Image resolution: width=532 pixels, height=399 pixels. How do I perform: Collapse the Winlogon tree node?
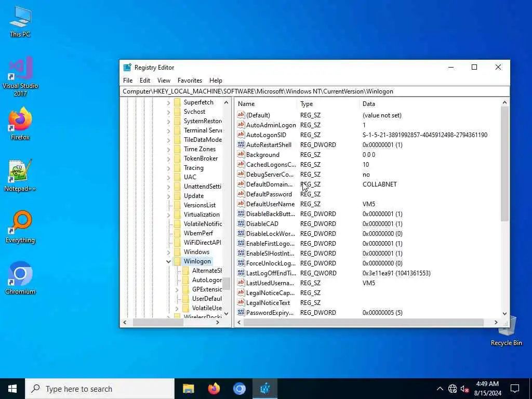[x=168, y=261]
